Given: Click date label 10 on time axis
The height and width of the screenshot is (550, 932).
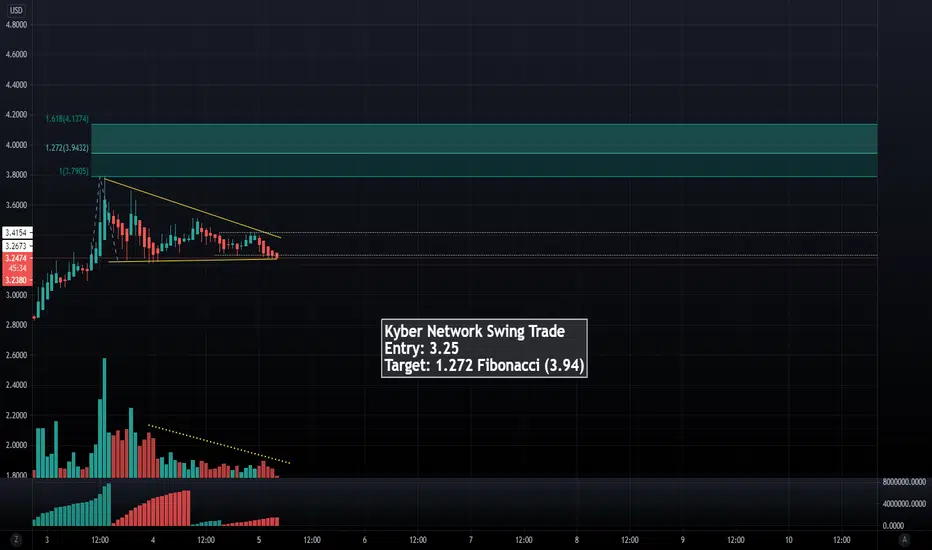Looking at the screenshot, I should [x=789, y=540].
